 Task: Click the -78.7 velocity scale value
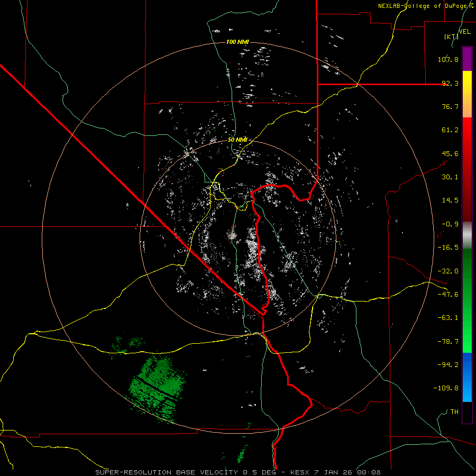pos(448,342)
